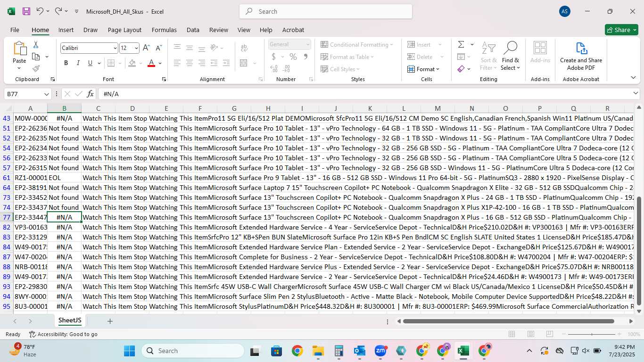644x362 pixels.
Task: Click the Search box in title bar
Action: 326,11
